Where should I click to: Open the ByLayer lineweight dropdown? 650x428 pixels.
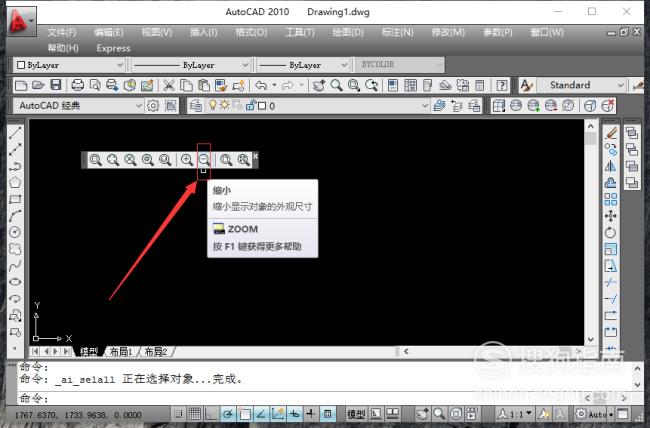[344, 65]
